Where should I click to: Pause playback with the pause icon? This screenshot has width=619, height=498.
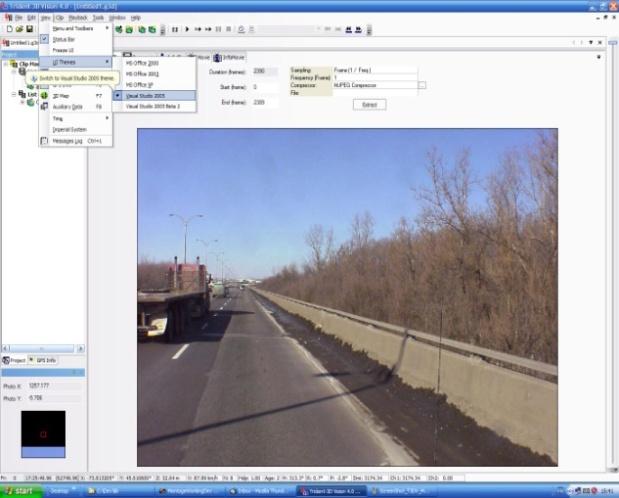tap(175, 30)
